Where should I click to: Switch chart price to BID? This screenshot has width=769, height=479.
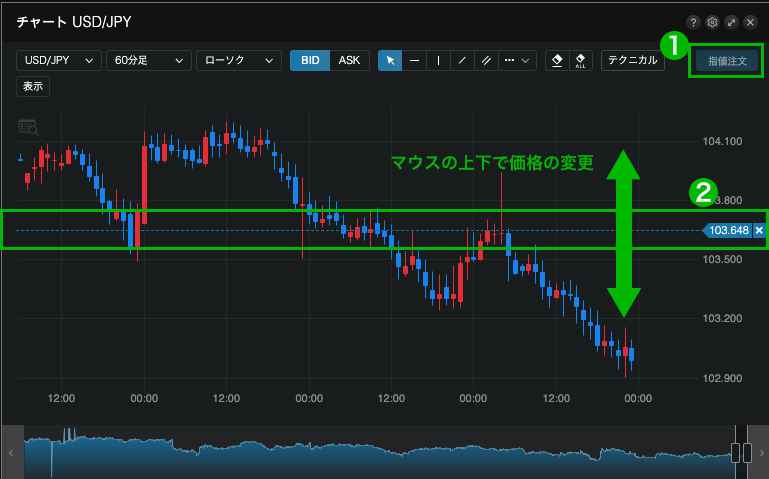pyautogui.click(x=310, y=61)
